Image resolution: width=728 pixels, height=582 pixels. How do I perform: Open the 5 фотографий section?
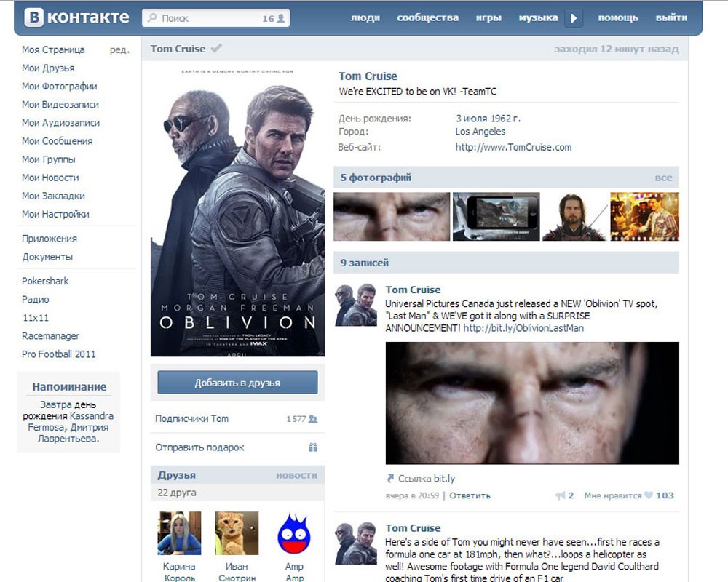coord(376,178)
